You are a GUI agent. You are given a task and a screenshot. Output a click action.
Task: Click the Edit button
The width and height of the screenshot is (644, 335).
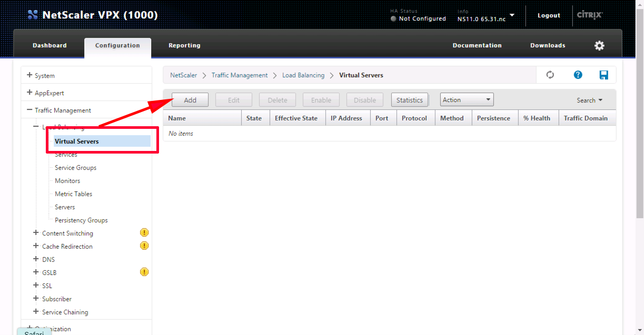tap(234, 100)
